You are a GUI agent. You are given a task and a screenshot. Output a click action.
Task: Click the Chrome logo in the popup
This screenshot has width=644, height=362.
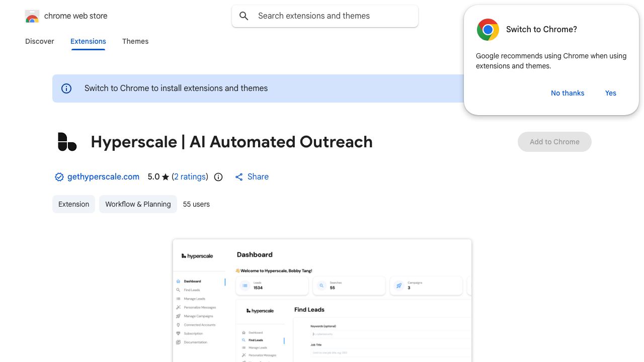(488, 30)
